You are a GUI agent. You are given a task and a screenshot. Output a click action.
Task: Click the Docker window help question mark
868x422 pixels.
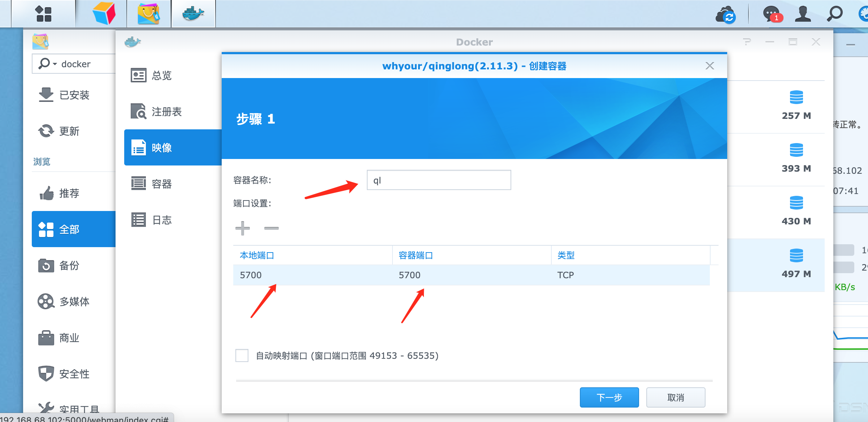click(747, 42)
